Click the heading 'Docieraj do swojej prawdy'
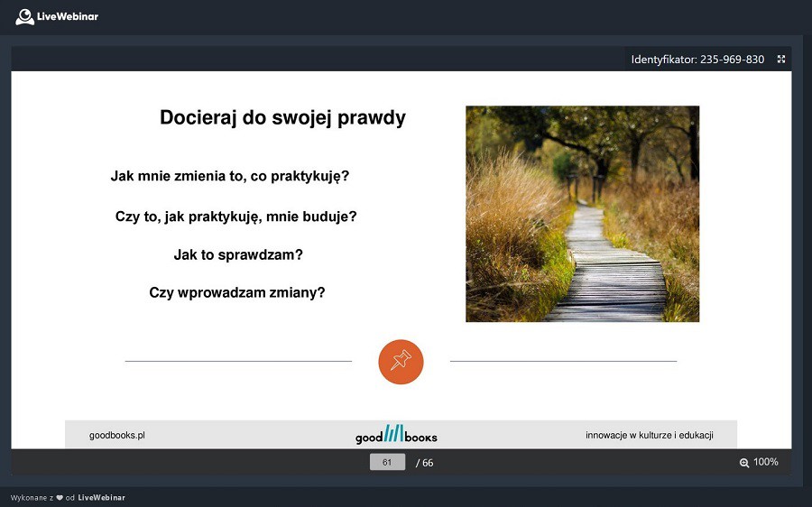The height and width of the screenshot is (507, 812). click(x=282, y=117)
